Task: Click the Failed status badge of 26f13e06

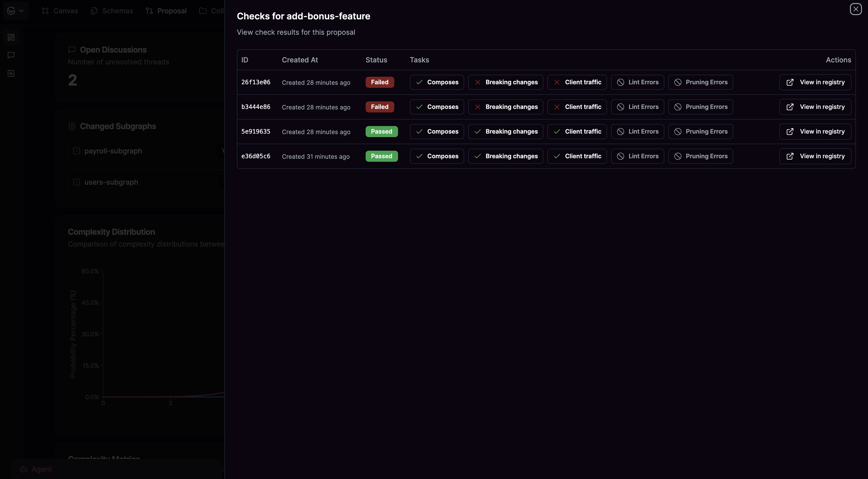Action: [379, 82]
